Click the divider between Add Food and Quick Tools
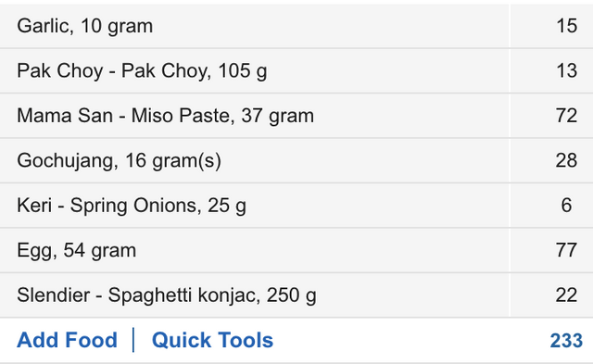Viewport: 593px width, 364px height. click(x=133, y=340)
